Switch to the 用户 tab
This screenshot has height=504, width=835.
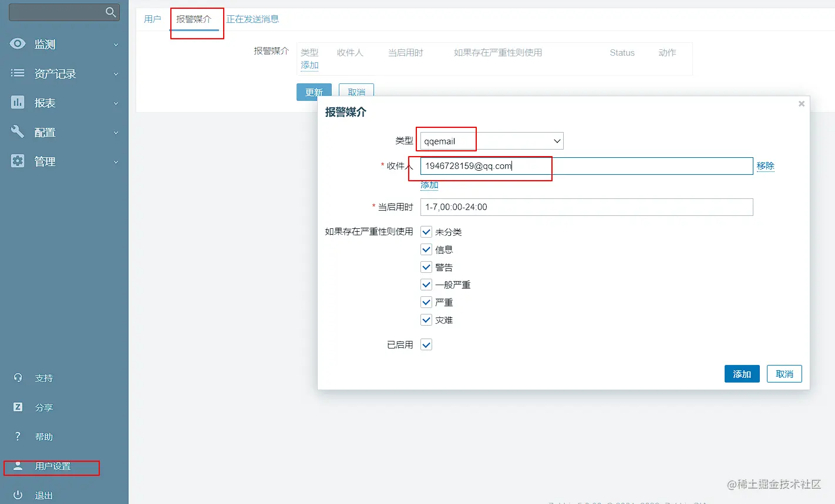(153, 19)
